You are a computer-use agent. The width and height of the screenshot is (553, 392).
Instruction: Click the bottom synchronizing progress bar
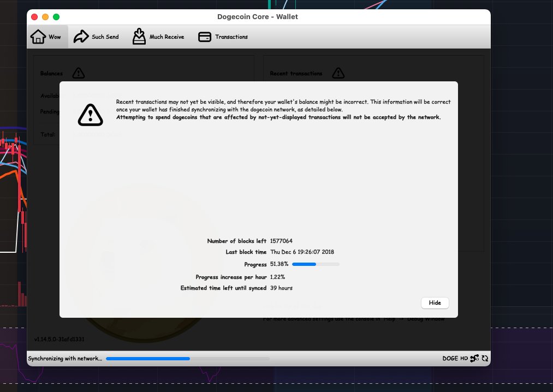(188, 359)
